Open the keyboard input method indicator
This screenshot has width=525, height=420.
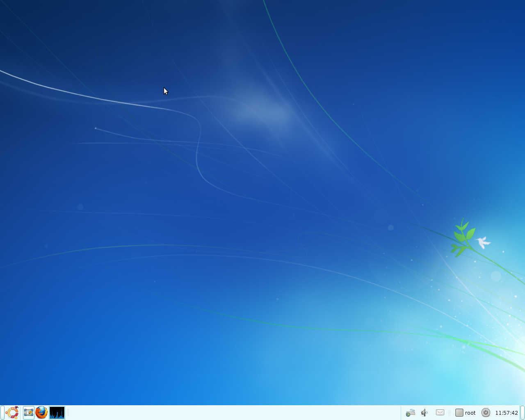tap(410, 413)
